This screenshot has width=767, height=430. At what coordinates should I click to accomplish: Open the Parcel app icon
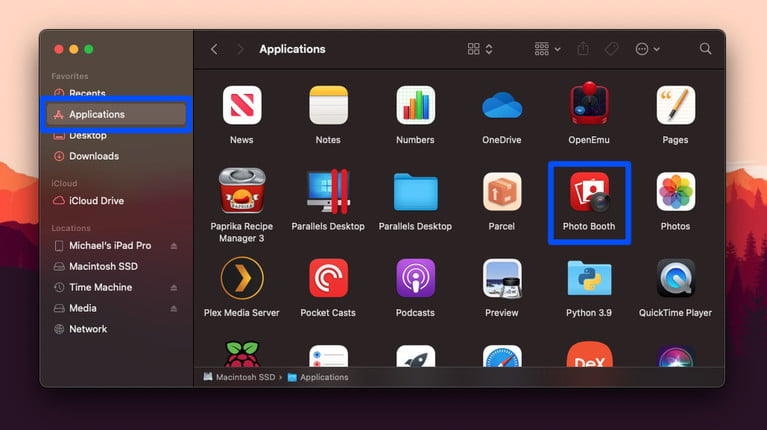coord(501,192)
